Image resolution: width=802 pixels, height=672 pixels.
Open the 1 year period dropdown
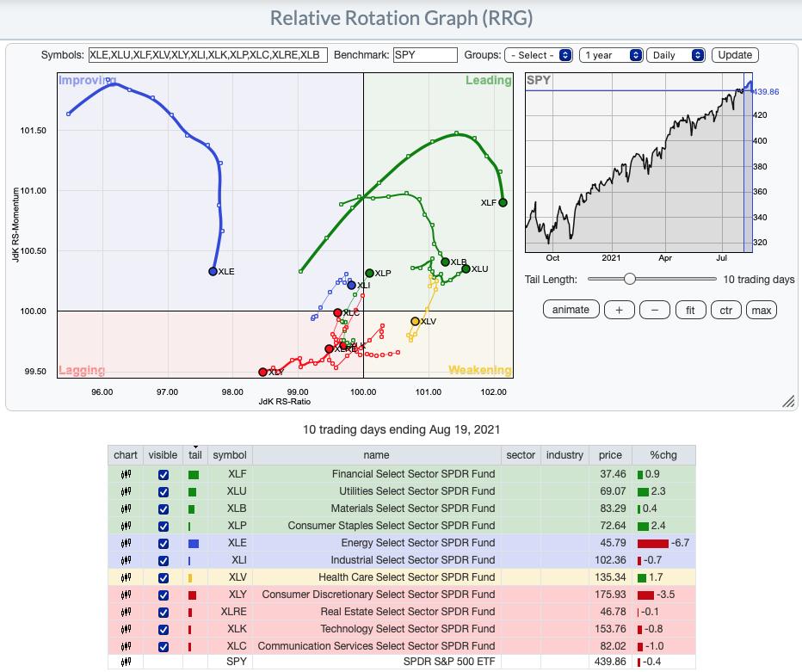611,55
